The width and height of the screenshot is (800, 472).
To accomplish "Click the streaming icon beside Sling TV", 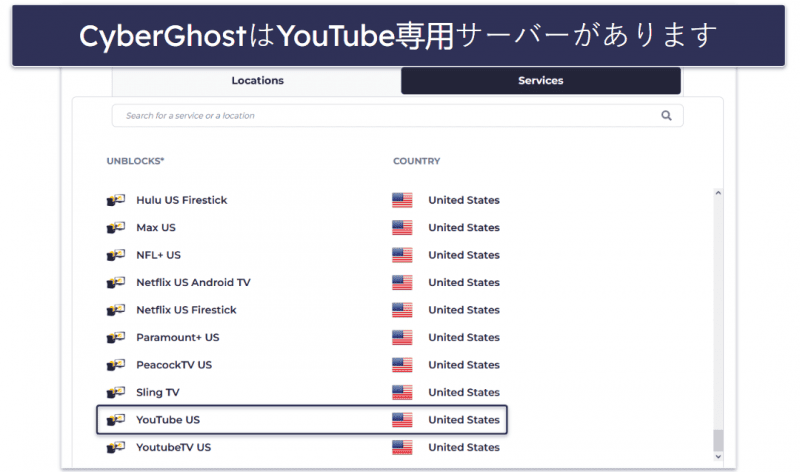I will 116,393.
